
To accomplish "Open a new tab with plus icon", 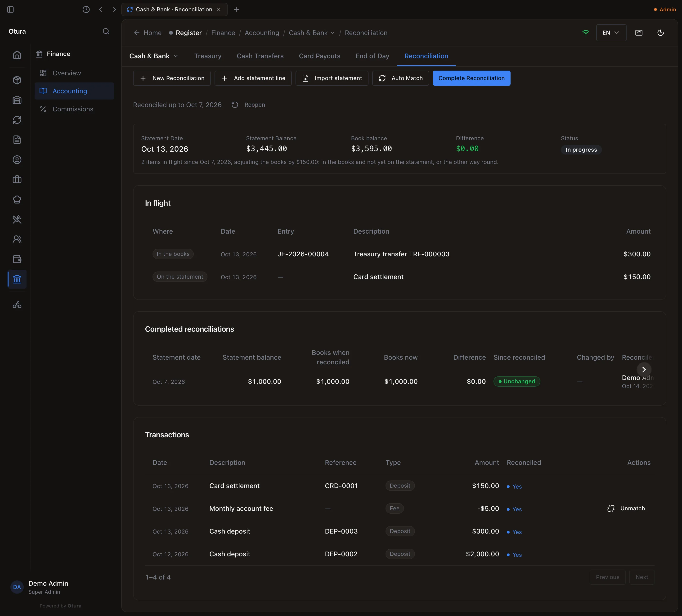I will point(237,9).
